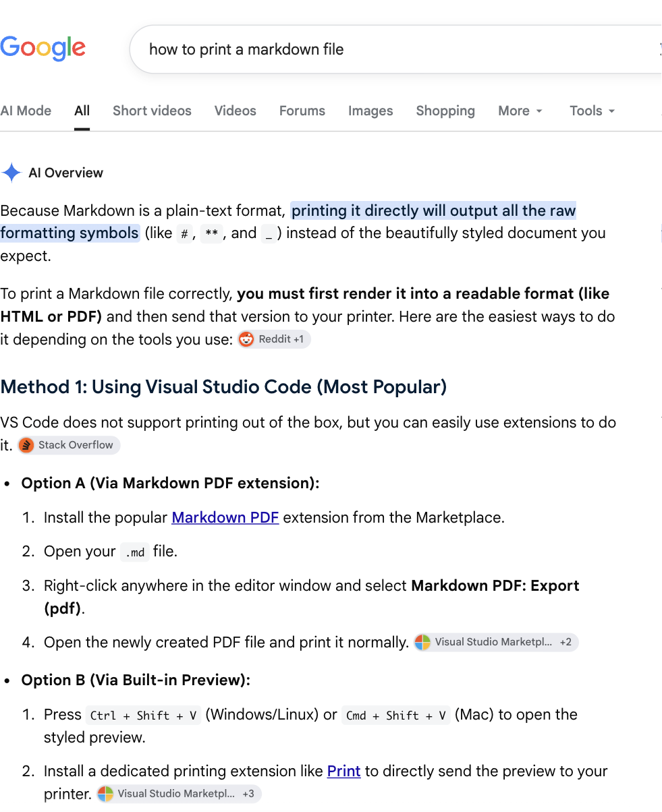The width and height of the screenshot is (662, 812).
Task: Click the AI Overview label
Action: (x=66, y=173)
